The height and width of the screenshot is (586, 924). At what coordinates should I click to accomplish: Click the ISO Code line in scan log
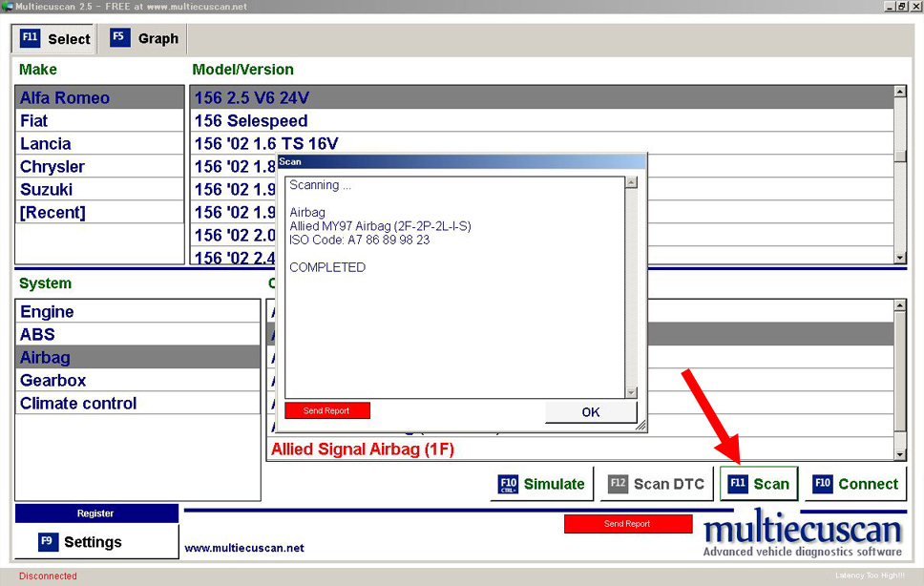(x=360, y=241)
